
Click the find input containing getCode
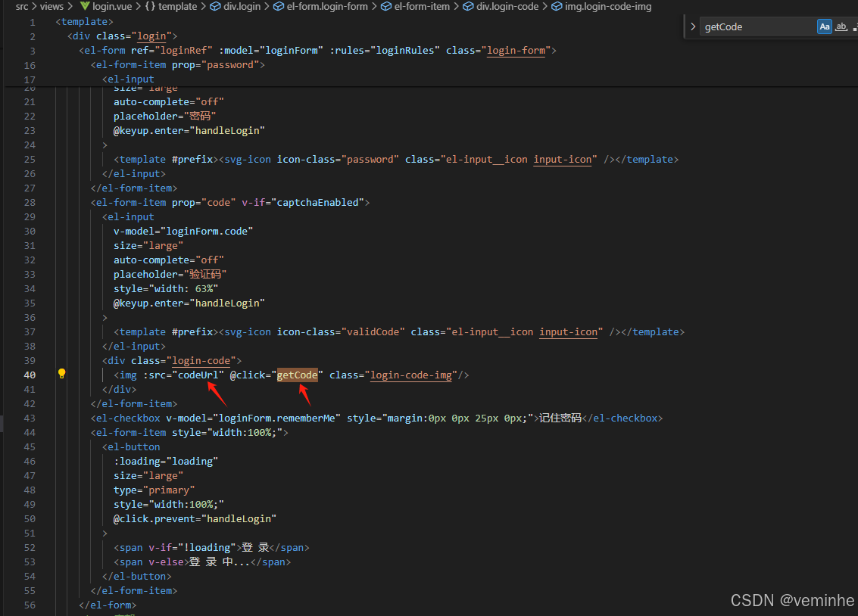coord(757,26)
